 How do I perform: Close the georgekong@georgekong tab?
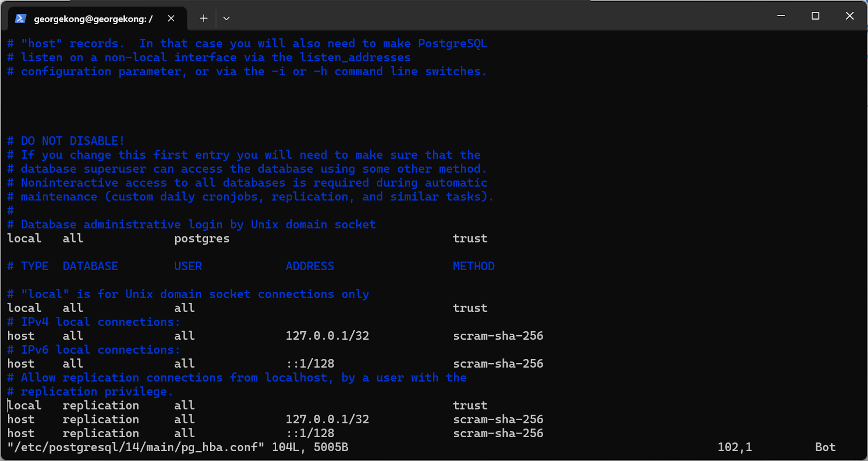tap(171, 18)
